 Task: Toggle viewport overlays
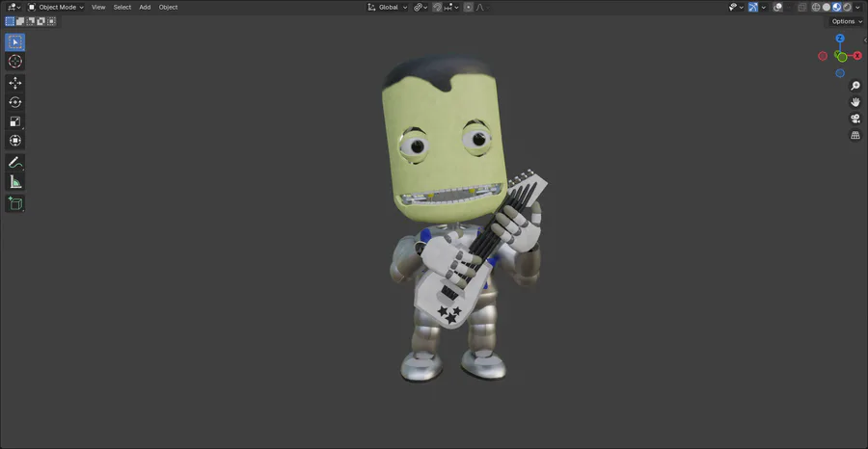[x=777, y=7]
